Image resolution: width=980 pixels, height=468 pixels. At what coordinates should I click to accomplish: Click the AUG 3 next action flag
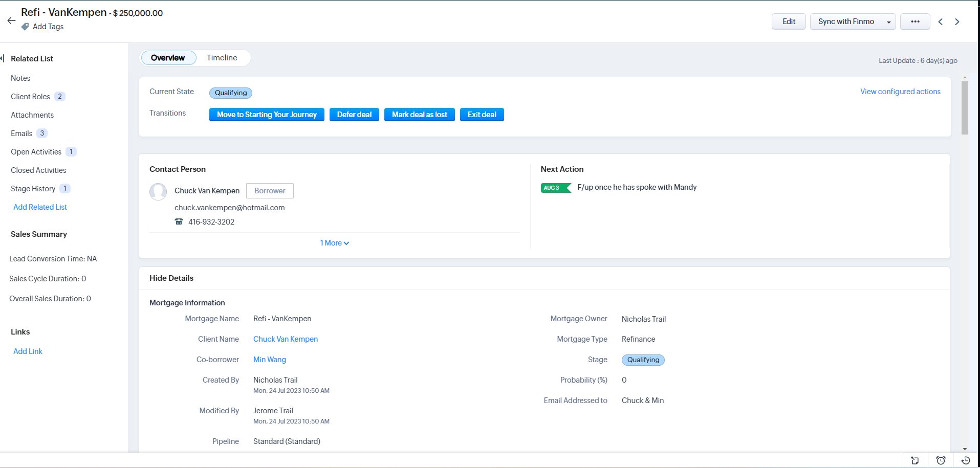[x=555, y=188]
